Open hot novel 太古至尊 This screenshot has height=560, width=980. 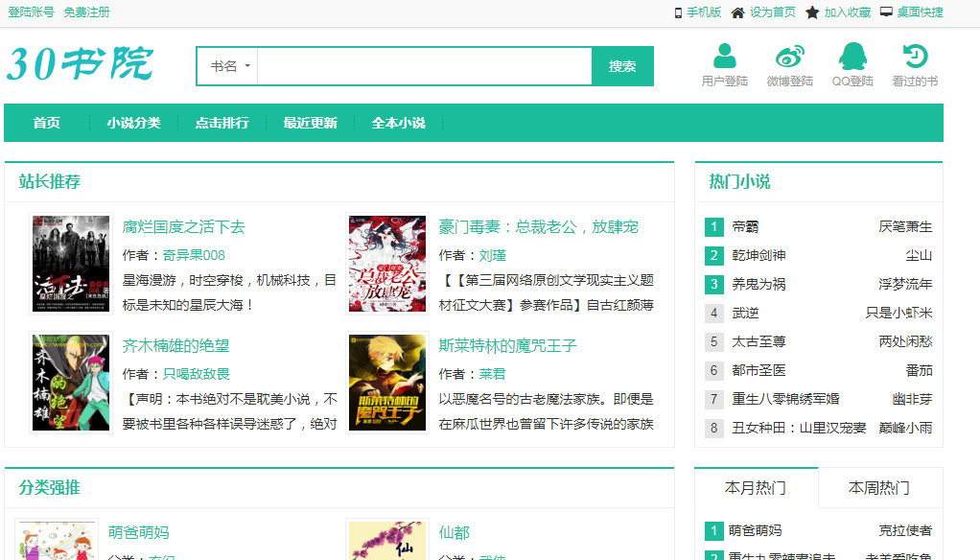point(758,341)
